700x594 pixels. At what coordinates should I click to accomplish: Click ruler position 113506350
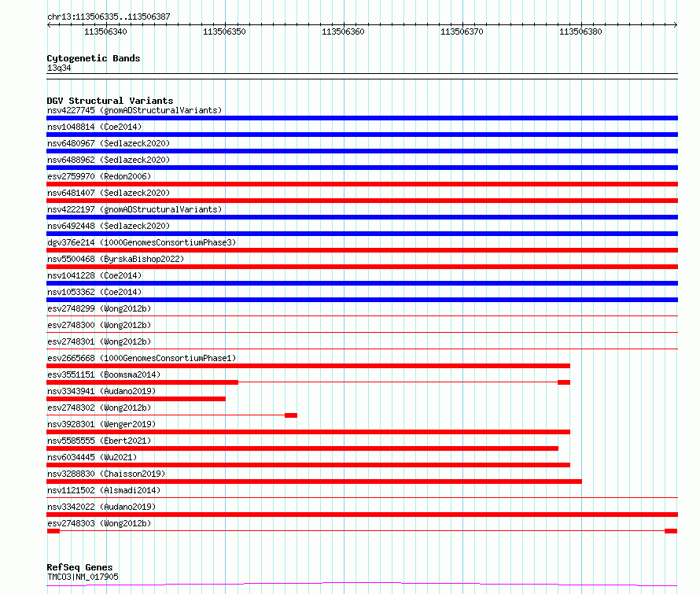[225, 31]
